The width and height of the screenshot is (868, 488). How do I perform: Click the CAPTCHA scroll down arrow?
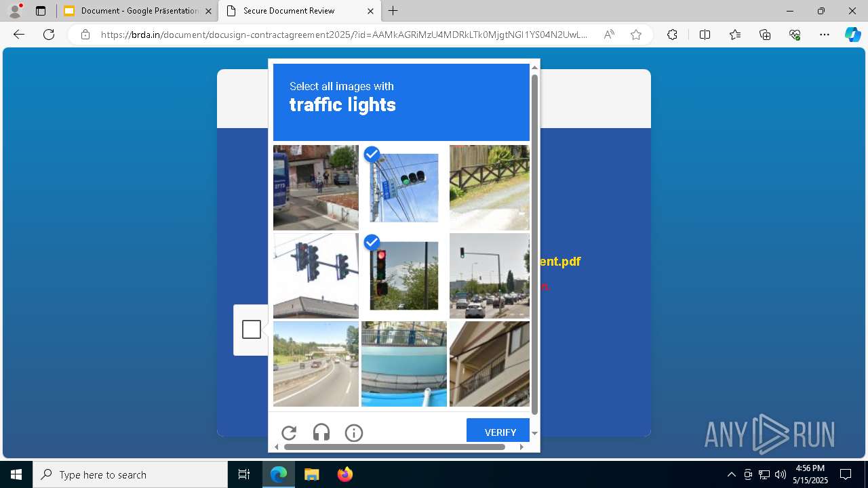[x=534, y=433]
